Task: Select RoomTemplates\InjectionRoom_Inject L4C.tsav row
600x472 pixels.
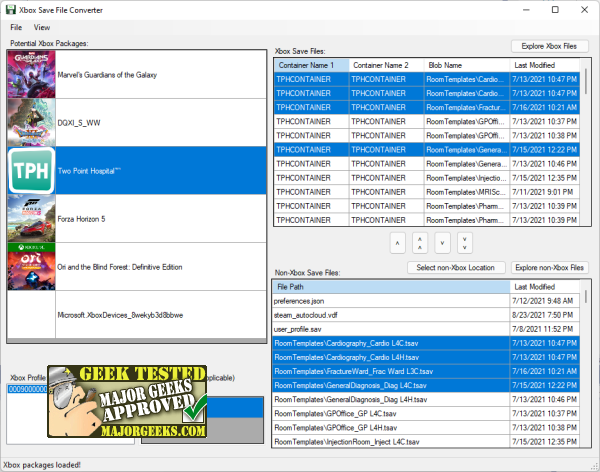Action: 426,442
